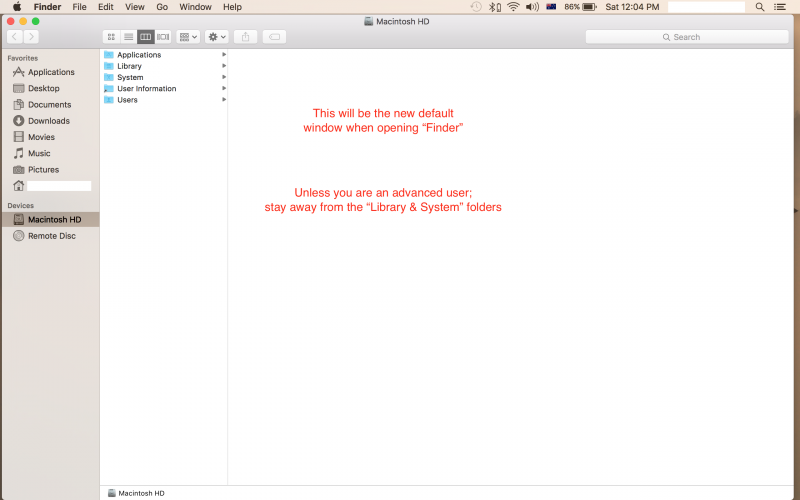Go back with the left chevron button
The width and height of the screenshot is (800, 500).
tap(15, 37)
